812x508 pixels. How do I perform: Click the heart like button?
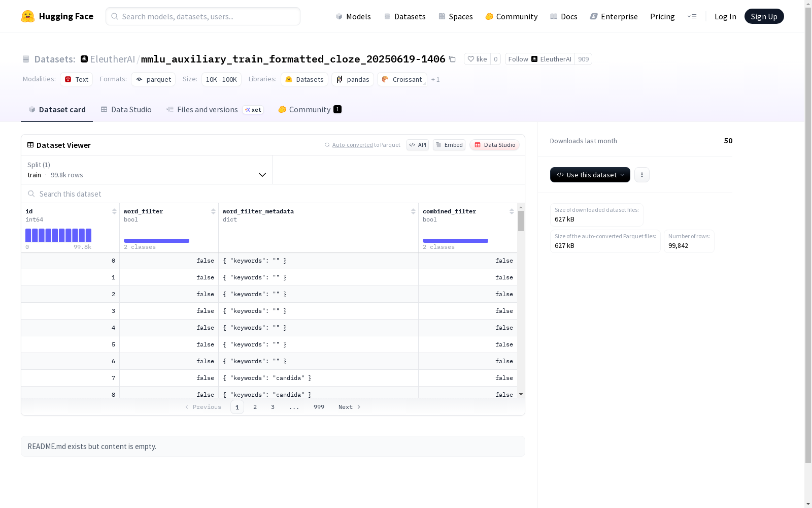(477, 59)
